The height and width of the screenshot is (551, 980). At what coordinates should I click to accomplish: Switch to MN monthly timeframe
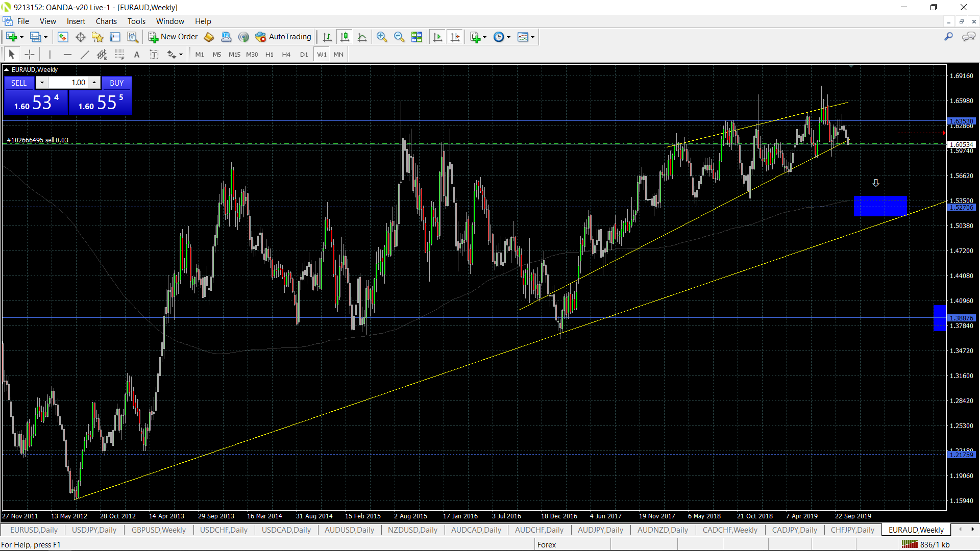pos(338,54)
